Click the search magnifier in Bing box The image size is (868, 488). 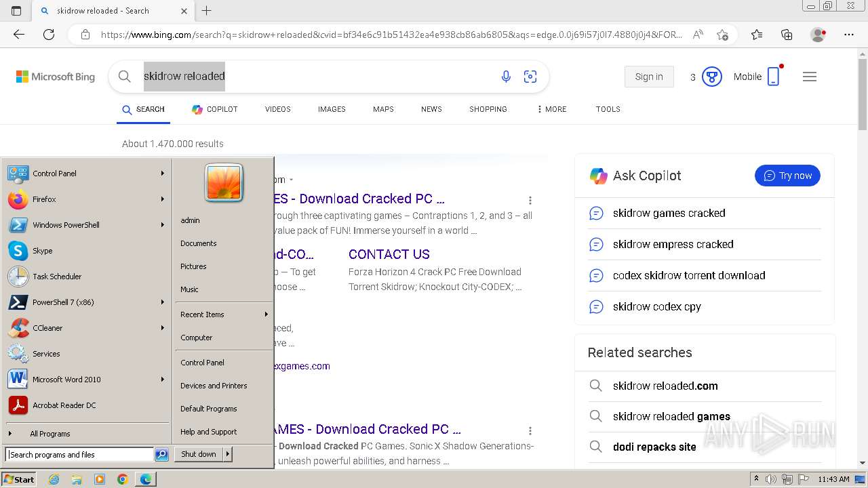click(125, 77)
